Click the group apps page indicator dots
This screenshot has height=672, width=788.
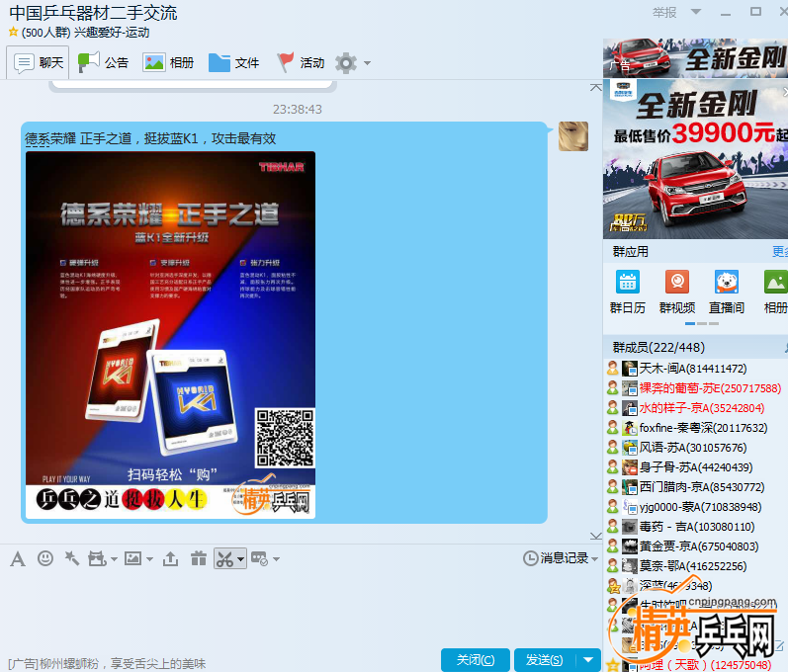coord(702,324)
